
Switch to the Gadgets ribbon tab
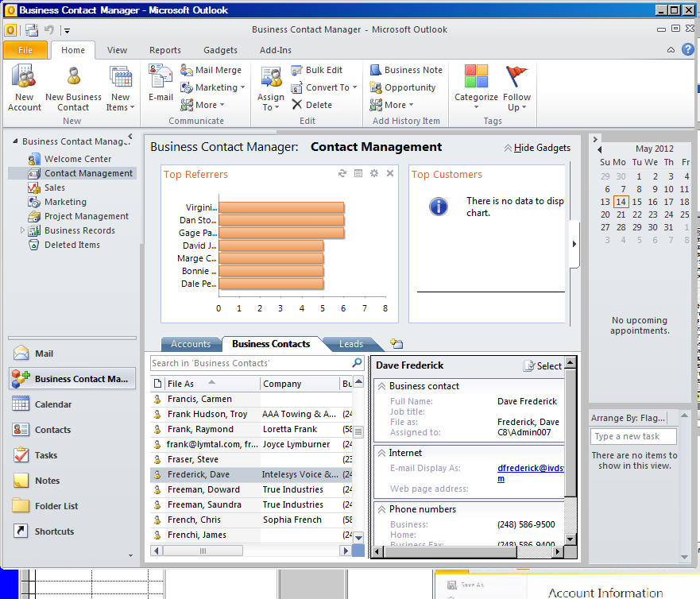220,50
